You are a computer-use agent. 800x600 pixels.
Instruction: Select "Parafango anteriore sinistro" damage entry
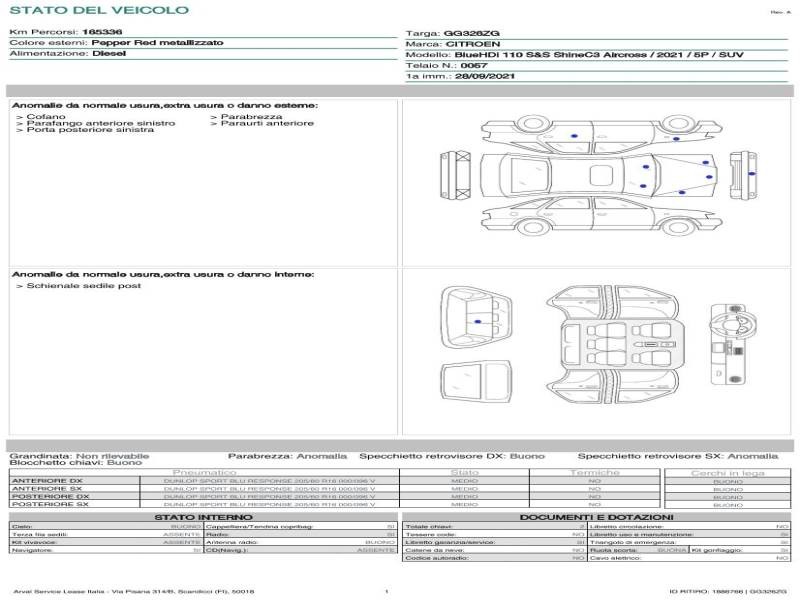tap(101, 123)
